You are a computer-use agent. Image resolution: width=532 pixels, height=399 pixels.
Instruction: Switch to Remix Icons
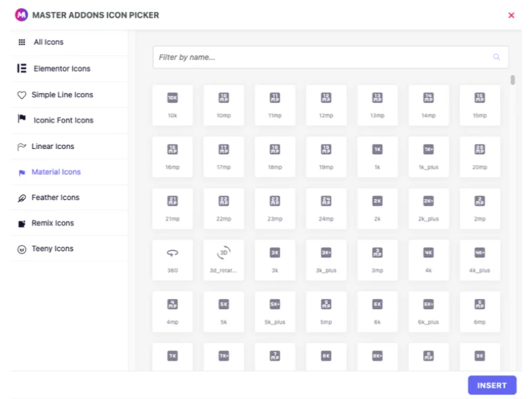(x=69, y=223)
